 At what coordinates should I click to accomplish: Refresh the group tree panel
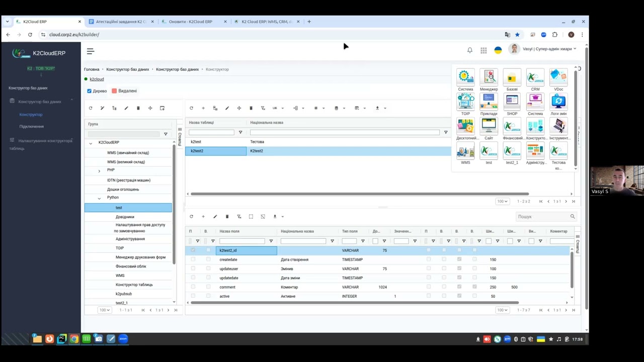91,108
